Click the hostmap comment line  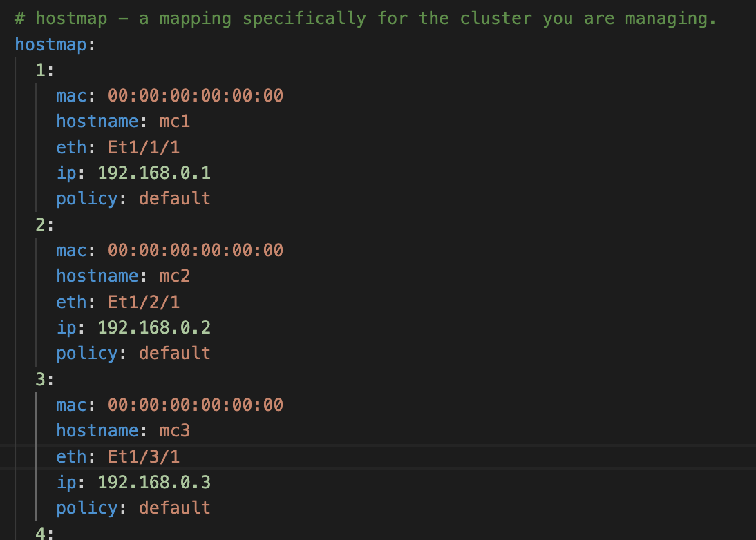point(365,19)
